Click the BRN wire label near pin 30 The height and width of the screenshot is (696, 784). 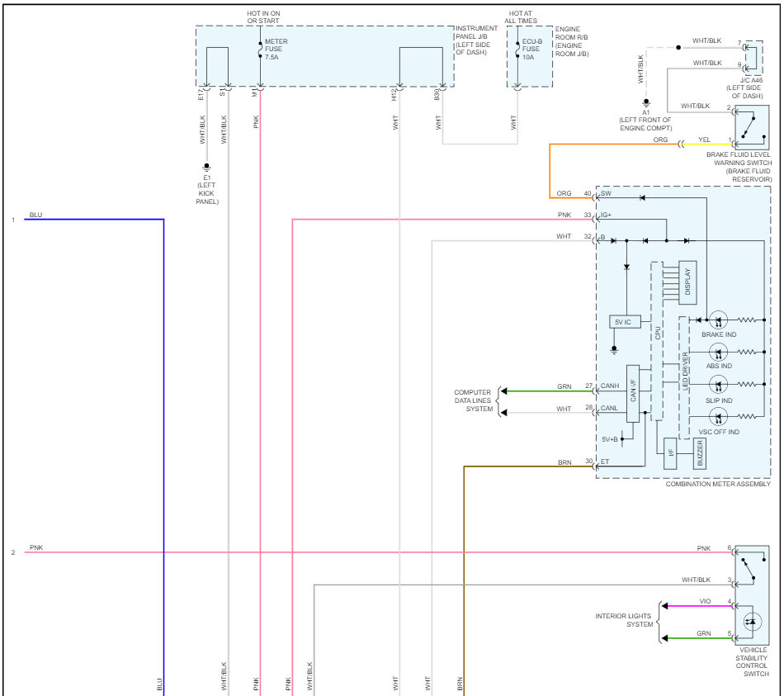pyautogui.click(x=564, y=463)
